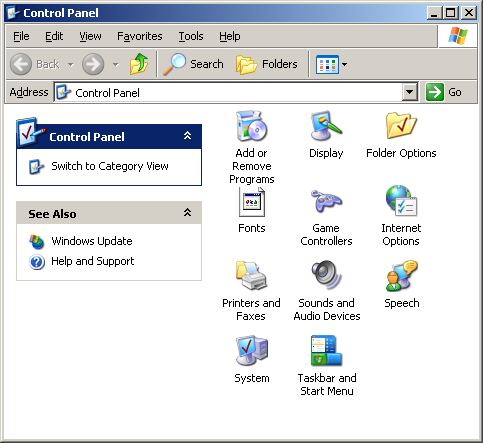Open Sounds and Audio Devices icon
This screenshot has width=483, height=443.
click(326, 276)
